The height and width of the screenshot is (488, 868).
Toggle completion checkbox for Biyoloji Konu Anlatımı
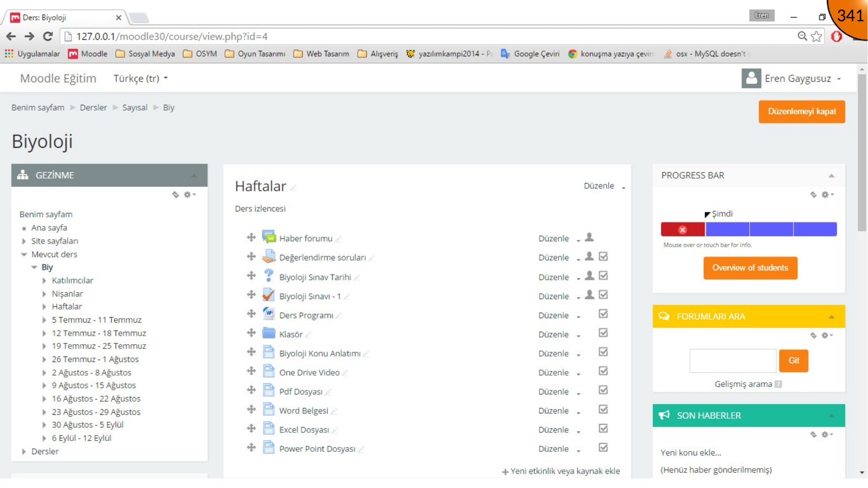(x=603, y=352)
